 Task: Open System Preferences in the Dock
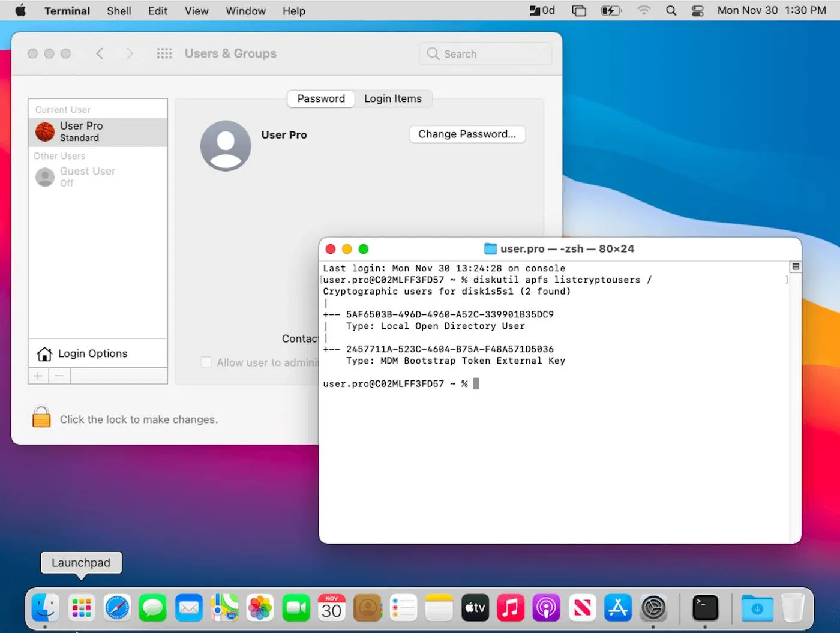click(x=653, y=608)
